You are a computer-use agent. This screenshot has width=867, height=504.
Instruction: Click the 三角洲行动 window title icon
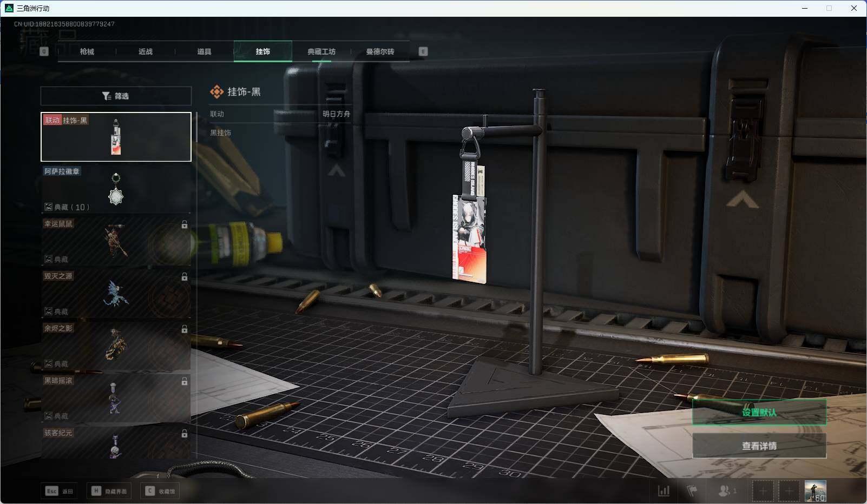point(9,8)
